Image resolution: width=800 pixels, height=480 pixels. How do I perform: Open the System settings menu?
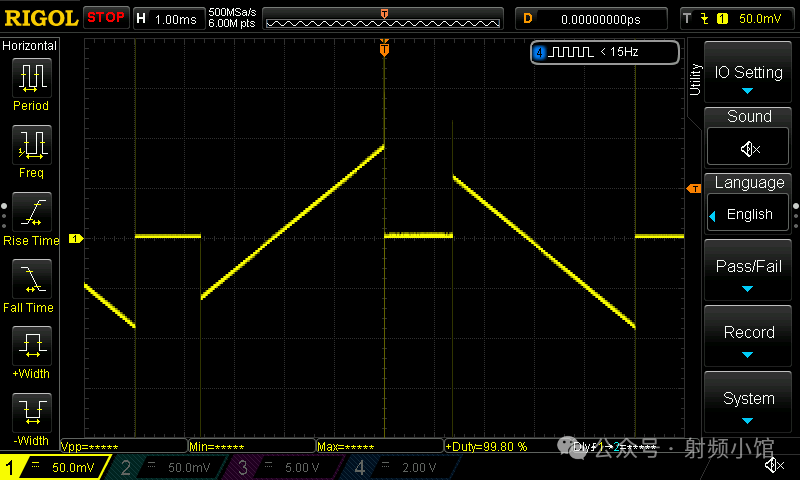click(748, 404)
